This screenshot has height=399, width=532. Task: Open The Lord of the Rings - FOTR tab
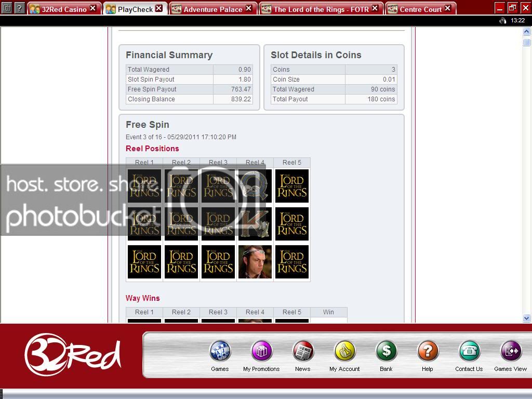pyautogui.click(x=321, y=9)
